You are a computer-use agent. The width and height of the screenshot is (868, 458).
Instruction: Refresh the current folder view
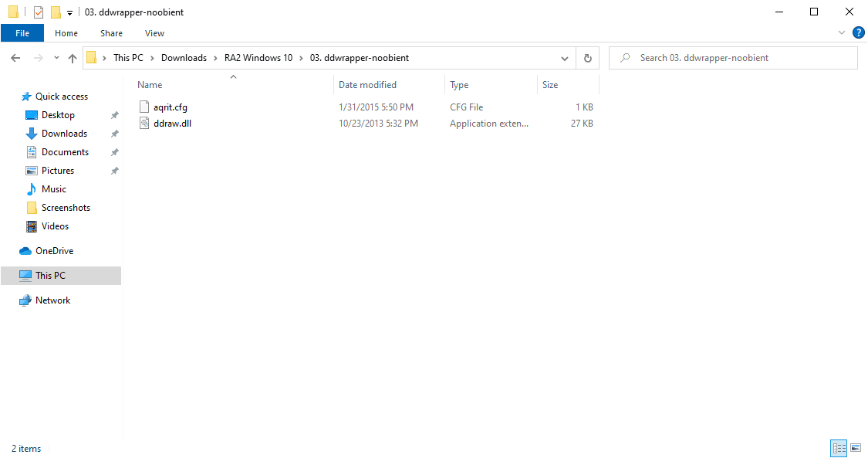click(x=588, y=58)
